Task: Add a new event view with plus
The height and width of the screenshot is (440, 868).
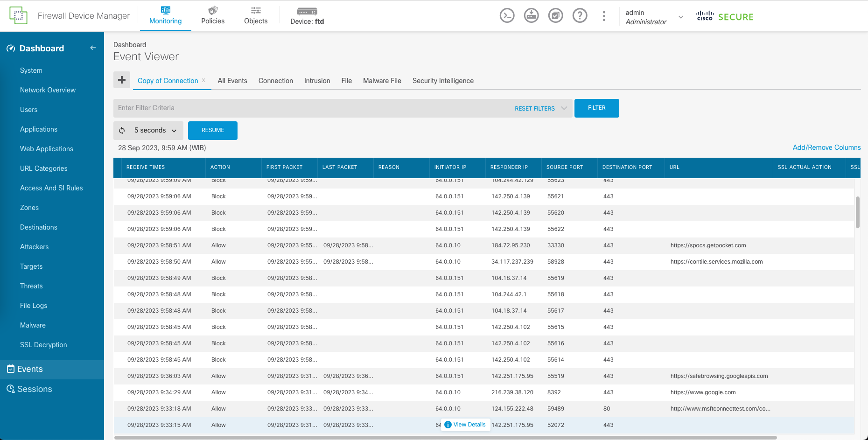Action: (x=122, y=80)
